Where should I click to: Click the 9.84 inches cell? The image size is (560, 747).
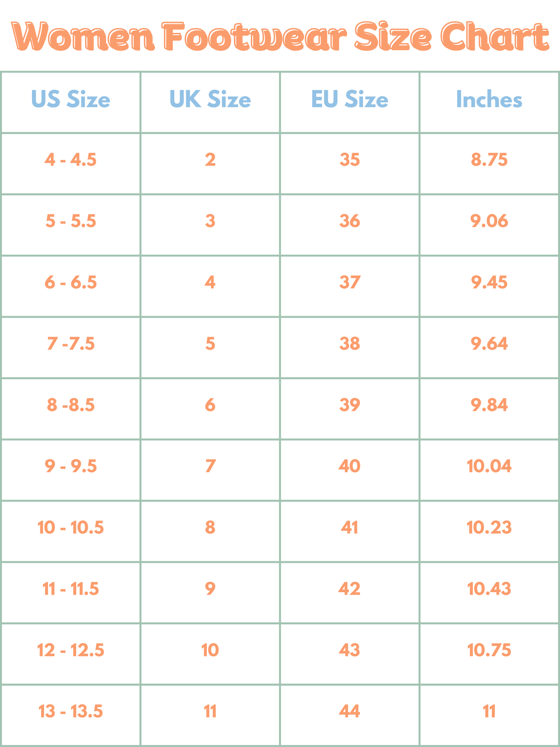(489, 405)
